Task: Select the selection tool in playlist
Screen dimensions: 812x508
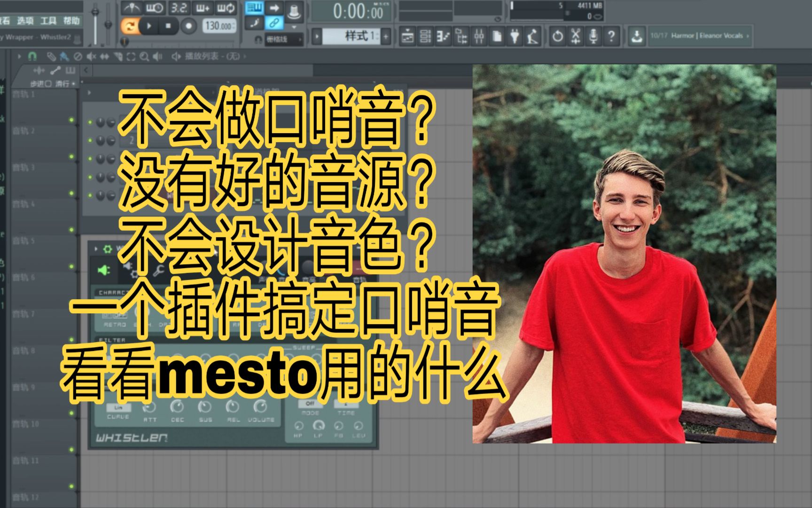Action: click(131, 56)
